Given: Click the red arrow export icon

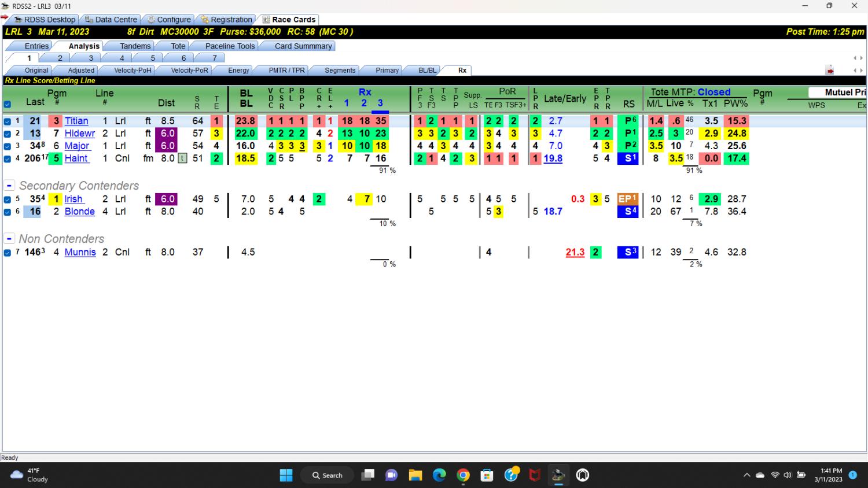Looking at the screenshot, I should (x=830, y=71).
